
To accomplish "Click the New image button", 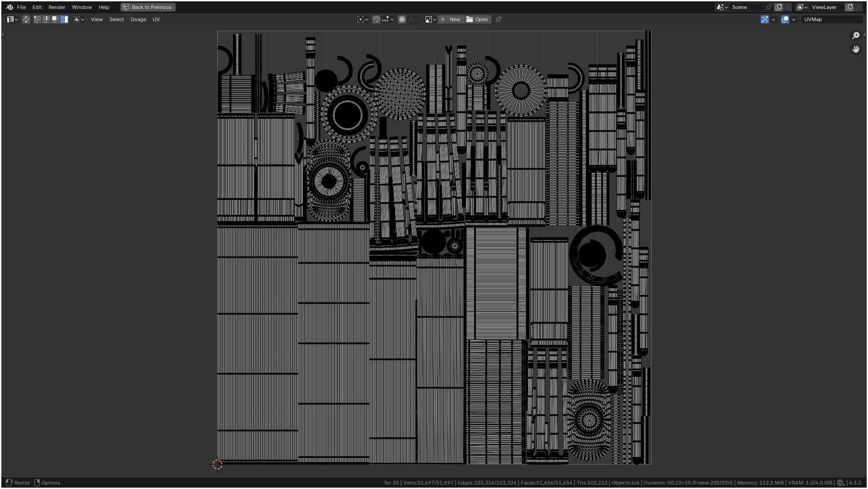I will click(450, 19).
